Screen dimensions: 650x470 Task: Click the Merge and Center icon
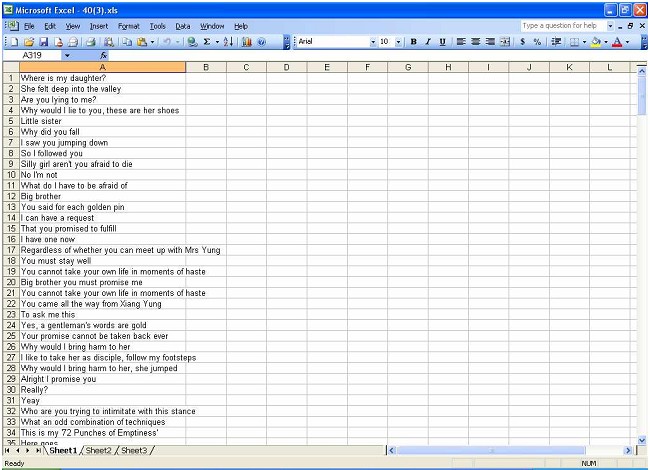[505, 41]
